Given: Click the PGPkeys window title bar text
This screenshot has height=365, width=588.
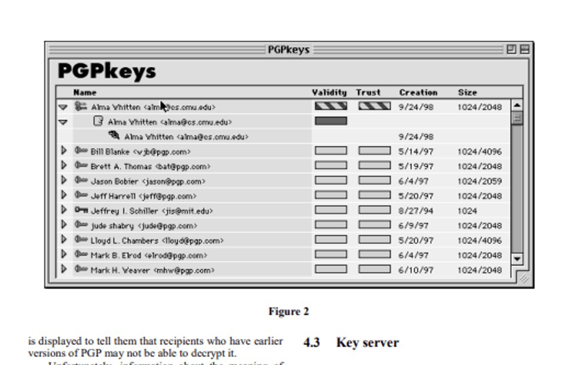Looking at the screenshot, I should [x=289, y=49].
